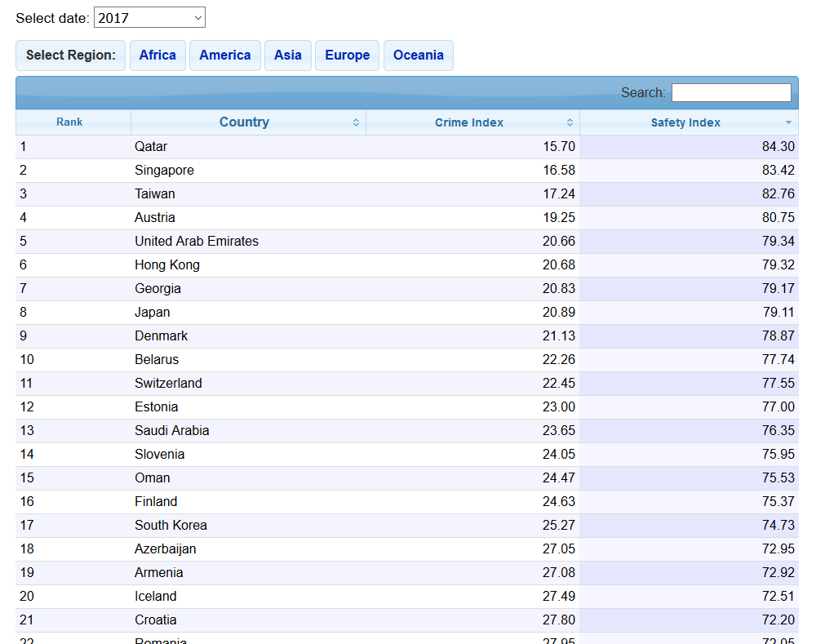Screen dimensions: 825x644
Task: Click United Arab Emirates in the table
Action: (x=197, y=242)
